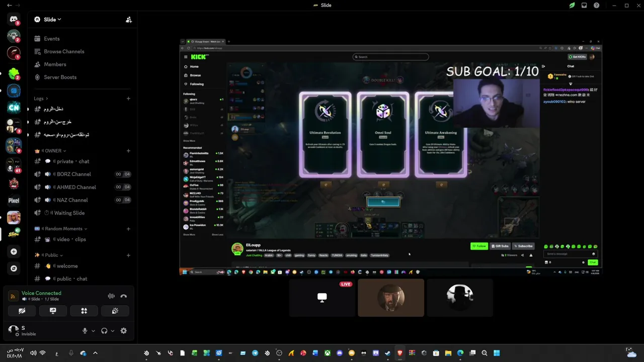Collapse the Random Moments category

pos(61,229)
